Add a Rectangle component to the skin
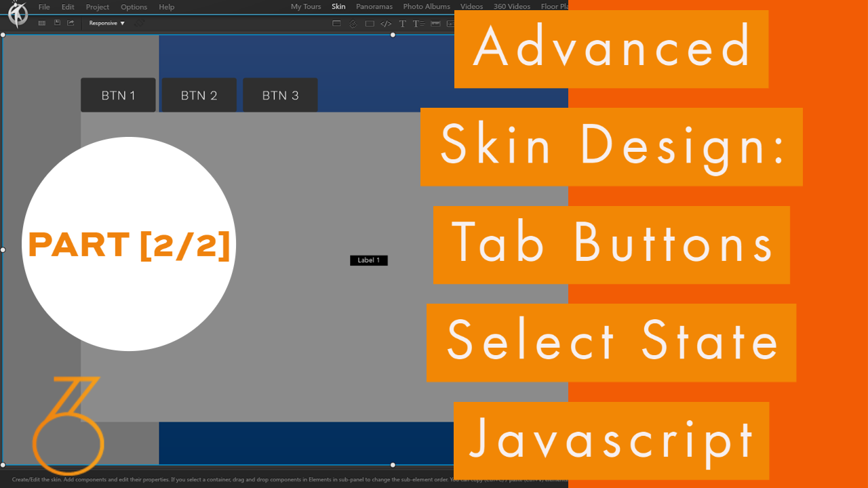The image size is (868, 488). 370,23
